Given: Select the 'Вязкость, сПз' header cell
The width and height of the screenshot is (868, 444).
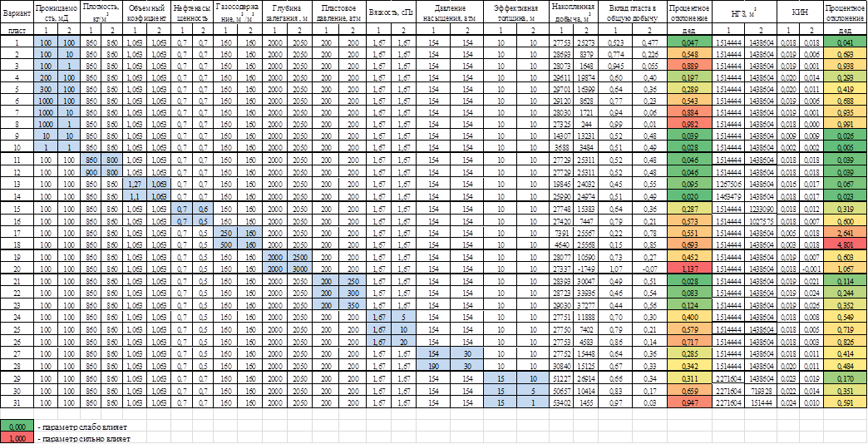Looking at the screenshot, I should click(x=391, y=12).
